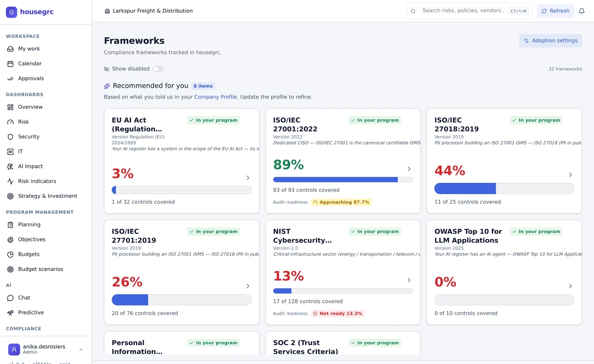Open Risk indicators page
The image size is (594, 364).
point(46,181)
